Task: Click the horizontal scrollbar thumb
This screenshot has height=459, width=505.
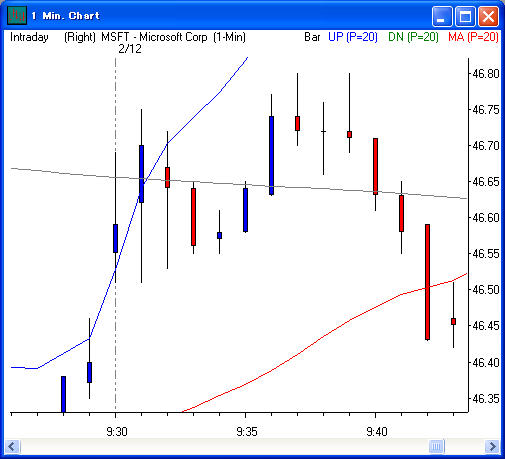Action: pyautogui.click(x=436, y=446)
